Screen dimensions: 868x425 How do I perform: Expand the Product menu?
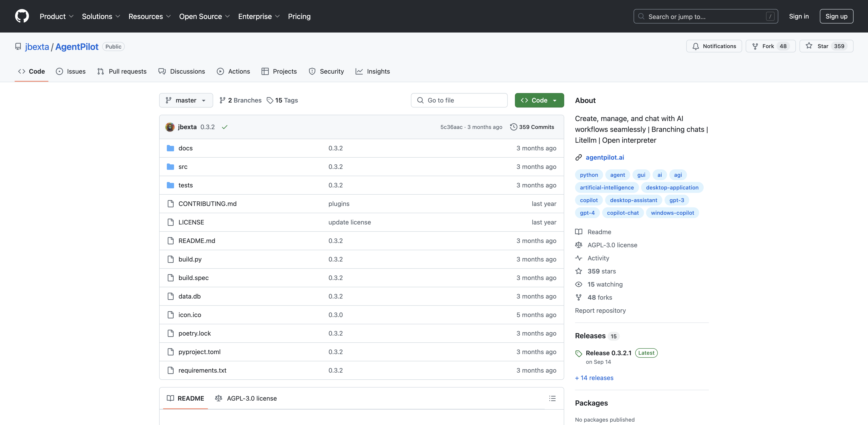pyautogui.click(x=56, y=16)
